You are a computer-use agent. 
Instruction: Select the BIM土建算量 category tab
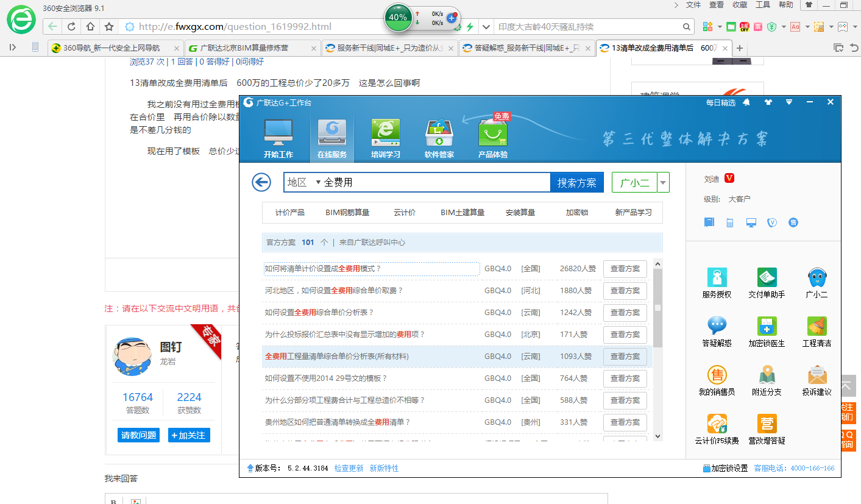click(x=462, y=213)
